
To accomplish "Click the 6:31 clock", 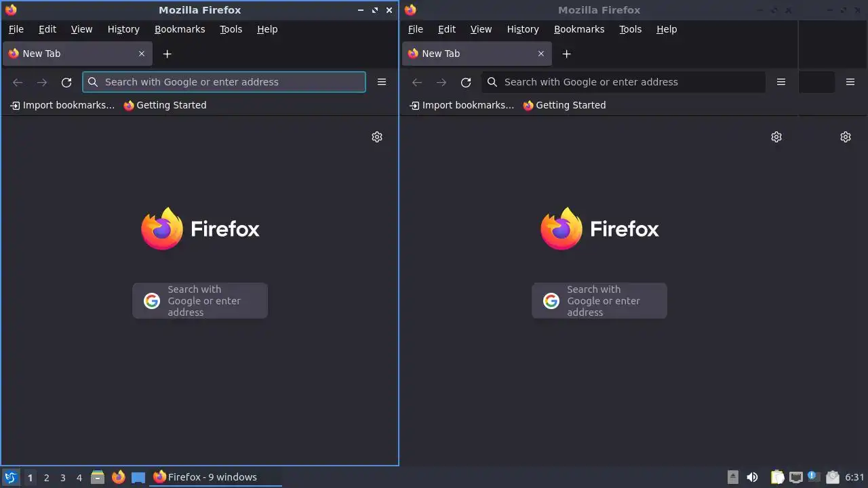I will [x=854, y=477].
